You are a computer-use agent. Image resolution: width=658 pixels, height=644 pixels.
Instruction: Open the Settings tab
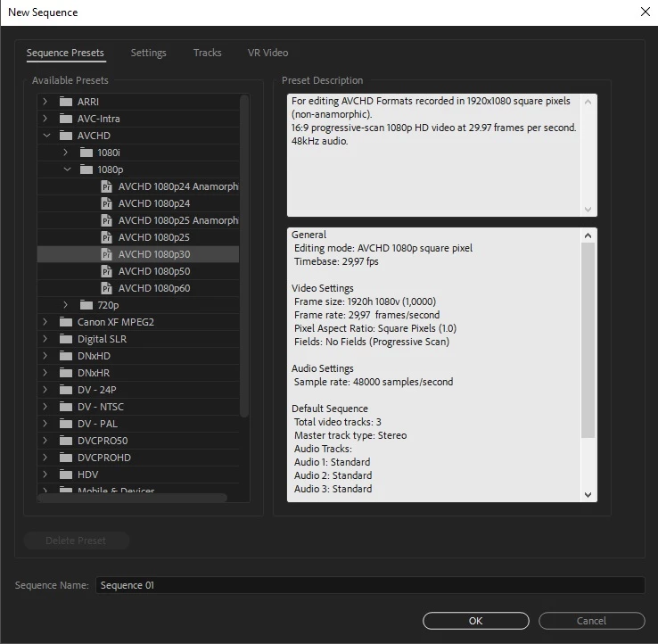[x=149, y=53]
